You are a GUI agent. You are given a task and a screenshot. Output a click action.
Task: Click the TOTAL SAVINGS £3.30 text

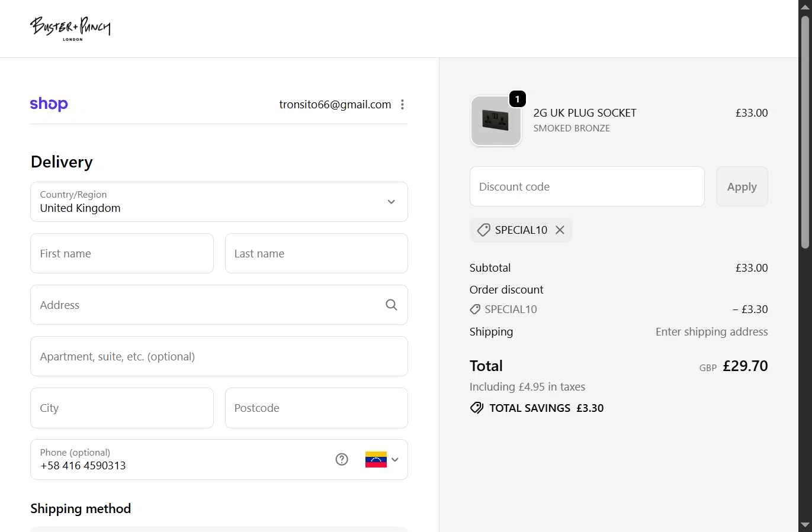546,408
